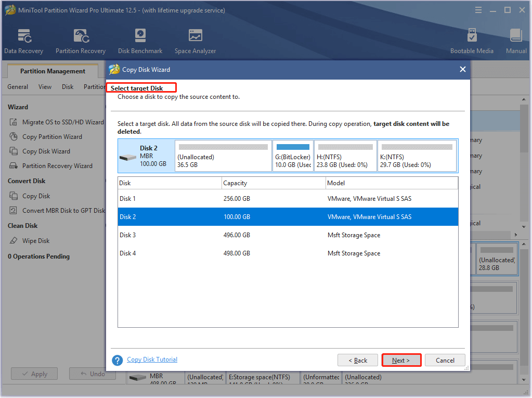Click the help question mark icon
The height and width of the screenshot is (398, 532).
pos(118,361)
